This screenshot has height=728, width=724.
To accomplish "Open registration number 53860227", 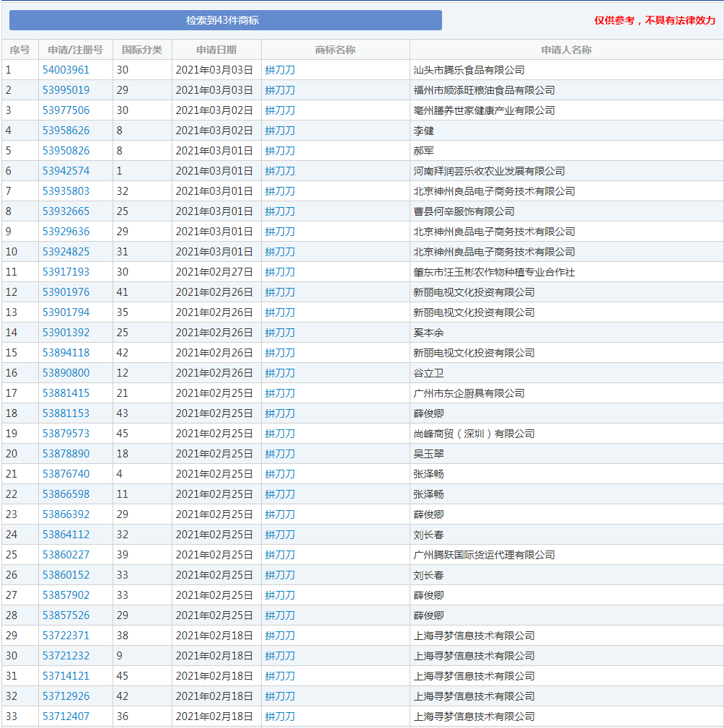I will point(66,555).
